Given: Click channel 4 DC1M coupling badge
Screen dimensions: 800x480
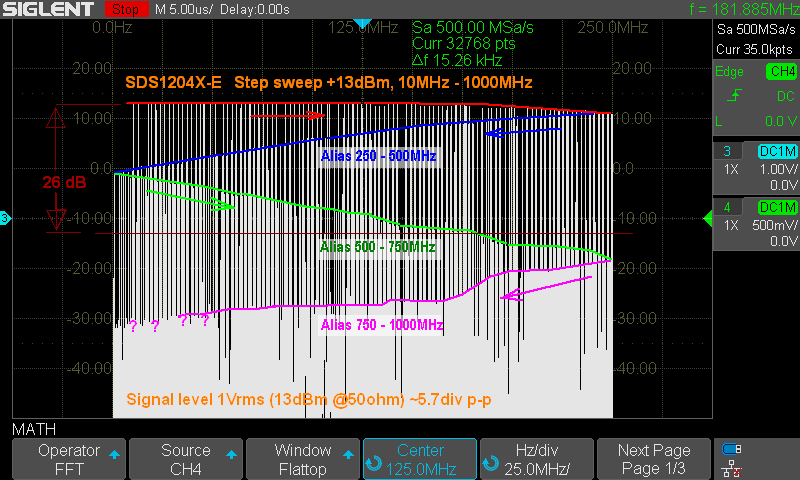Looking at the screenshot, I should [778, 207].
